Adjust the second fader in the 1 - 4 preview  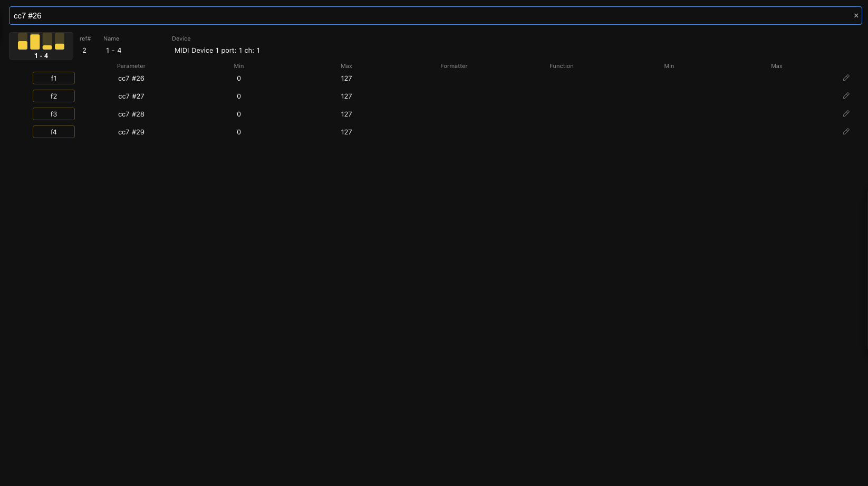[x=35, y=42]
